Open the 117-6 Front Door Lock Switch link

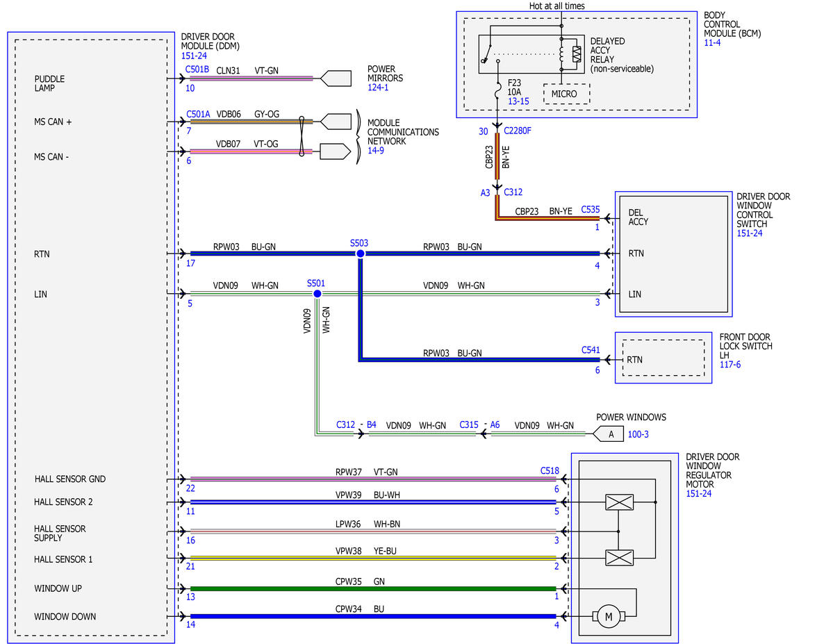coord(730,365)
